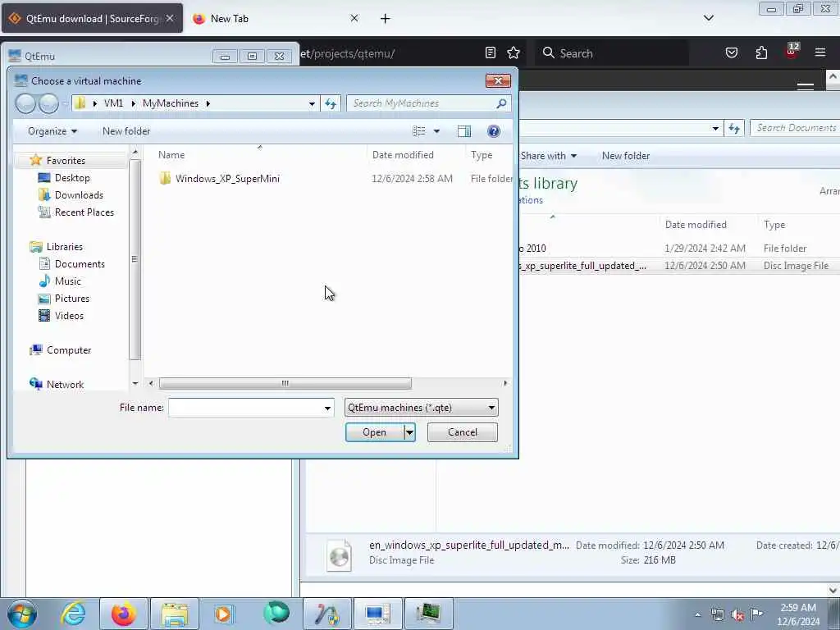The image size is (840, 630).
Task: Open the Windows_XP_SuperMini folder
Action: 227,179
